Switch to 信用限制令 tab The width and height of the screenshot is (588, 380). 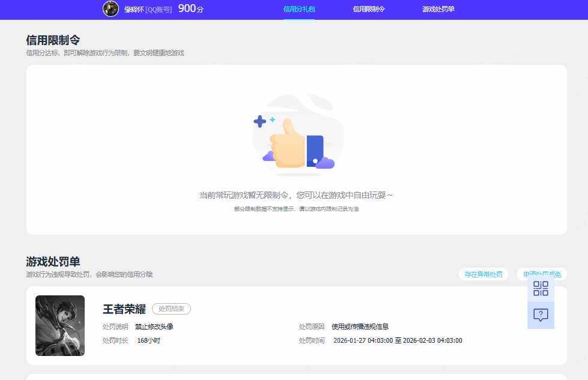pyautogui.click(x=369, y=9)
